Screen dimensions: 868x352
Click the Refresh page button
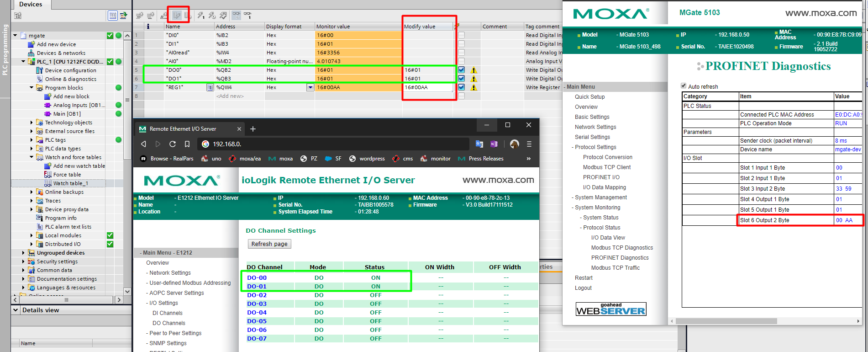point(269,244)
